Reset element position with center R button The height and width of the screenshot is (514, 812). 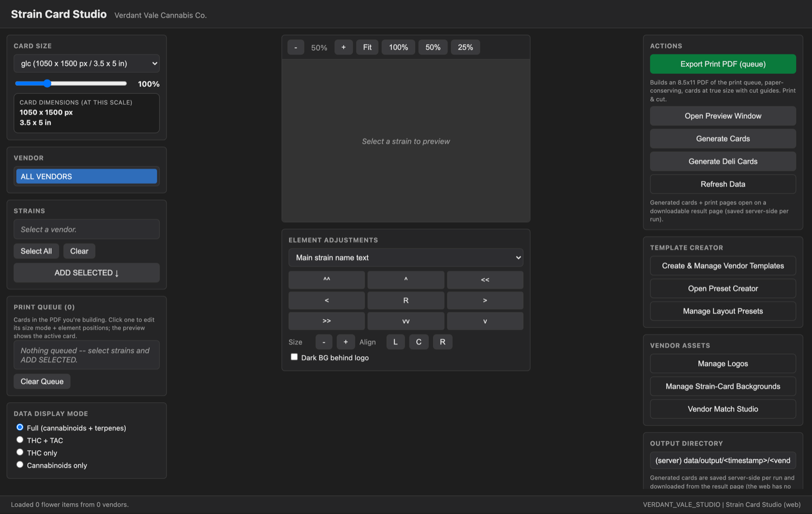click(406, 300)
